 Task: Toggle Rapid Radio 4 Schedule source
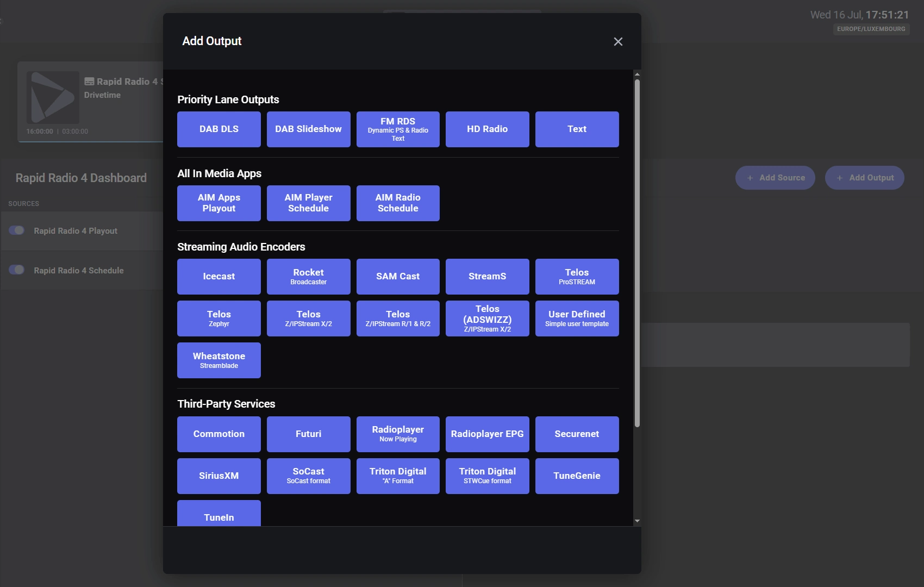pyautogui.click(x=17, y=270)
